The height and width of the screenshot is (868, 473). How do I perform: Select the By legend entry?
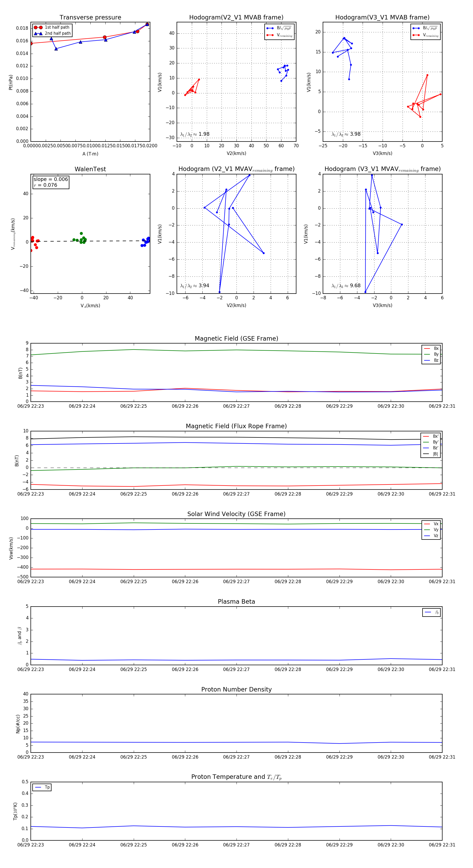click(x=431, y=354)
